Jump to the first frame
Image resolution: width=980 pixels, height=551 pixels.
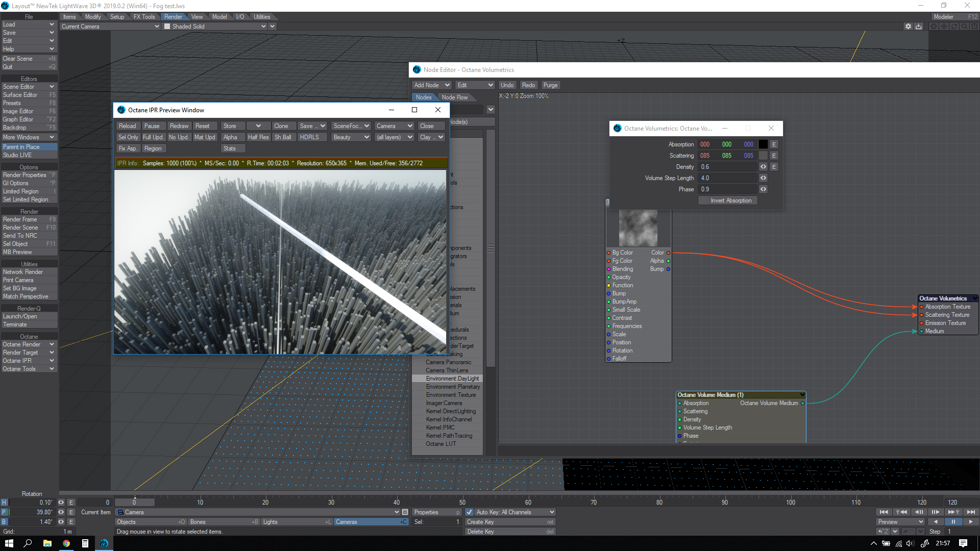884,512
